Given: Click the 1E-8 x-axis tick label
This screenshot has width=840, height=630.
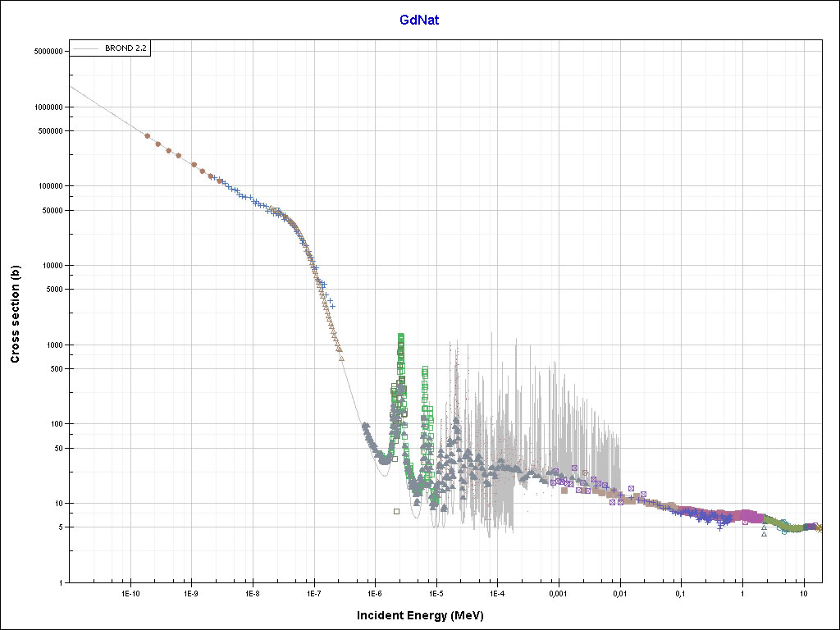Looking at the screenshot, I should point(252,592).
